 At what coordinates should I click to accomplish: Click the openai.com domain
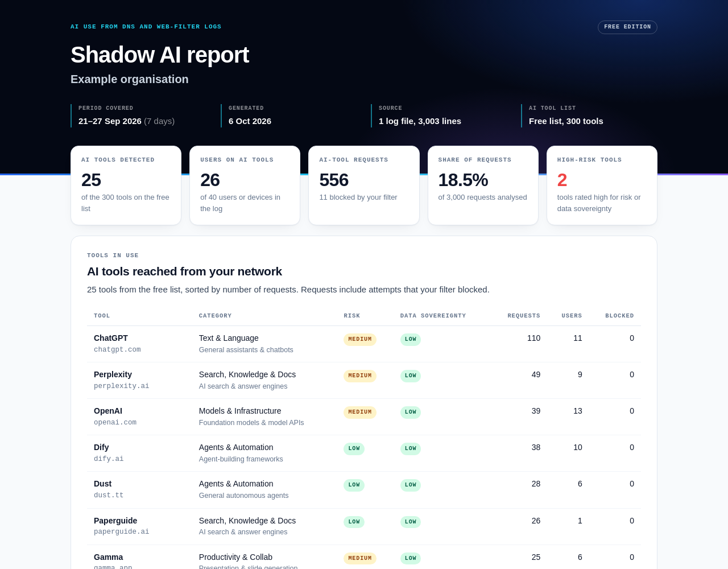click(115, 423)
